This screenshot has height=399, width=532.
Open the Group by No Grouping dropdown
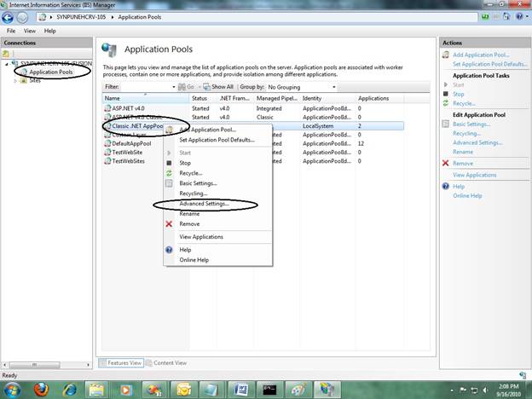point(301,87)
